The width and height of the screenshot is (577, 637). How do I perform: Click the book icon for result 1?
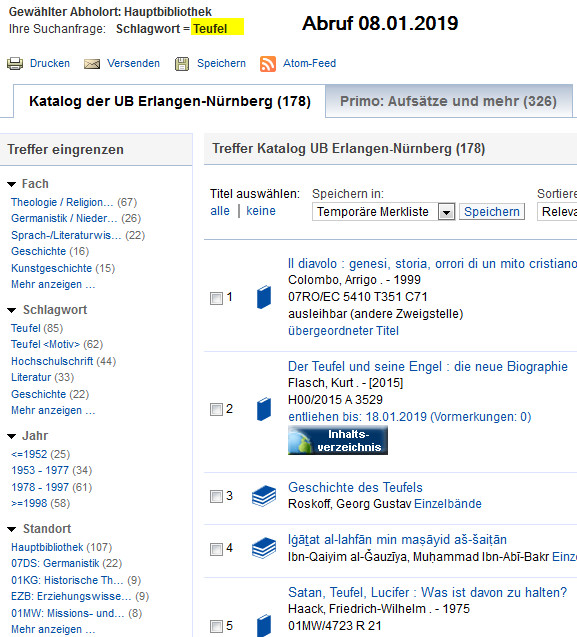click(264, 297)
